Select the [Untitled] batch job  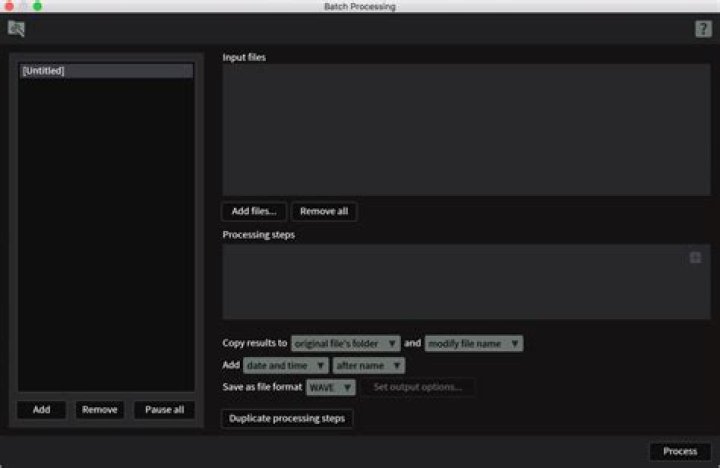[105, 71]
